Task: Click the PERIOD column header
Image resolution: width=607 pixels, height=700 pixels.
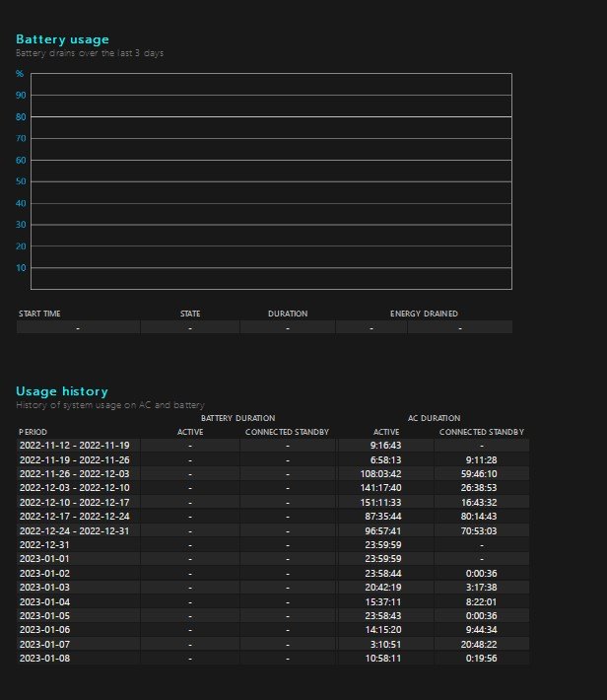Action: click(x=34, y=432)
